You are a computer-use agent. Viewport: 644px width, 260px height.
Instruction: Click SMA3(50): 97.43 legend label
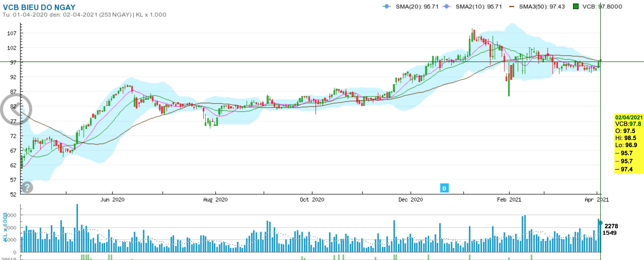point(542,7)
